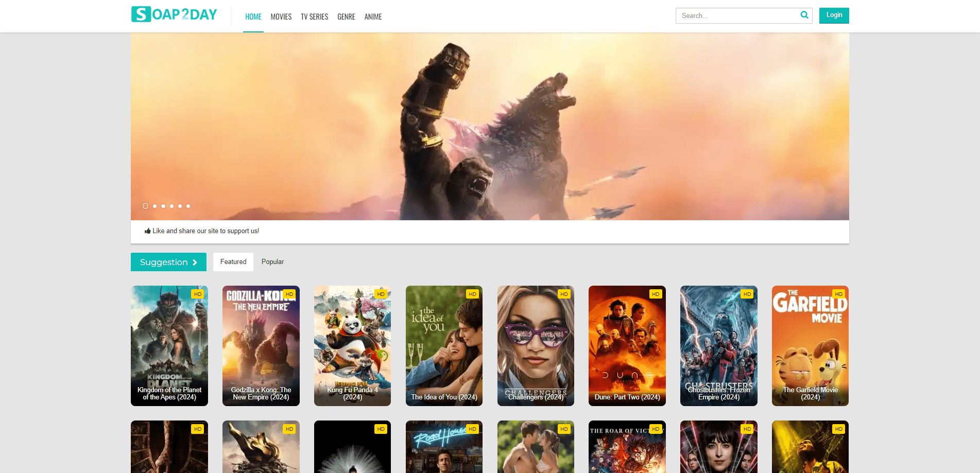Switch to the Popular tab
The height and width of the screenshot is (473, 980).
pyautogui.click(x=272, y=262)
